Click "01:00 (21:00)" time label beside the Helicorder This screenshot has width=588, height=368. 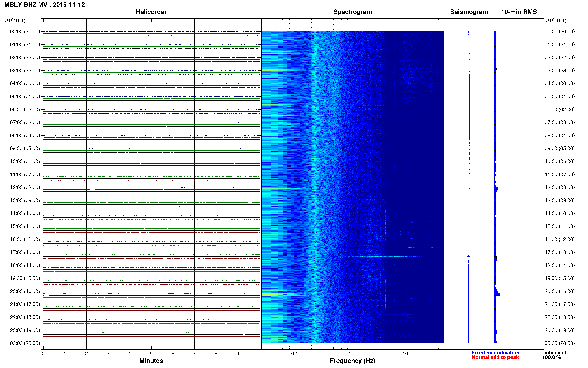pyautogui.click(x=25, y=45)
